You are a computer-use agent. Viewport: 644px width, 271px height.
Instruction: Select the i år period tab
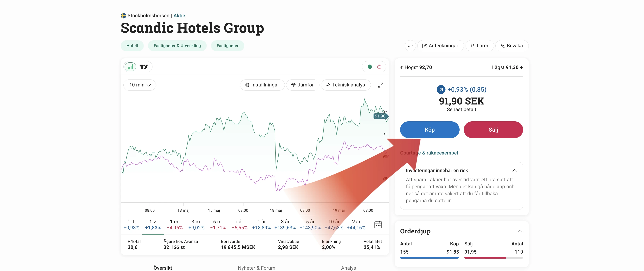coord(239,224)
